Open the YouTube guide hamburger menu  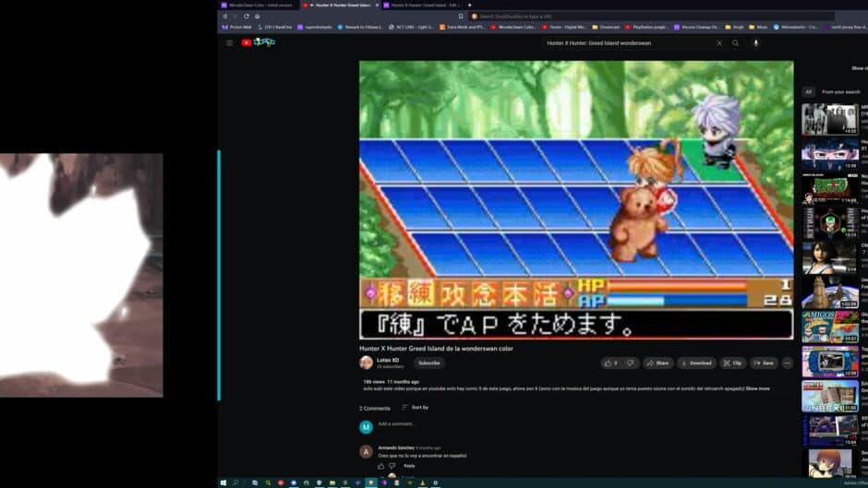pos(229,42)
